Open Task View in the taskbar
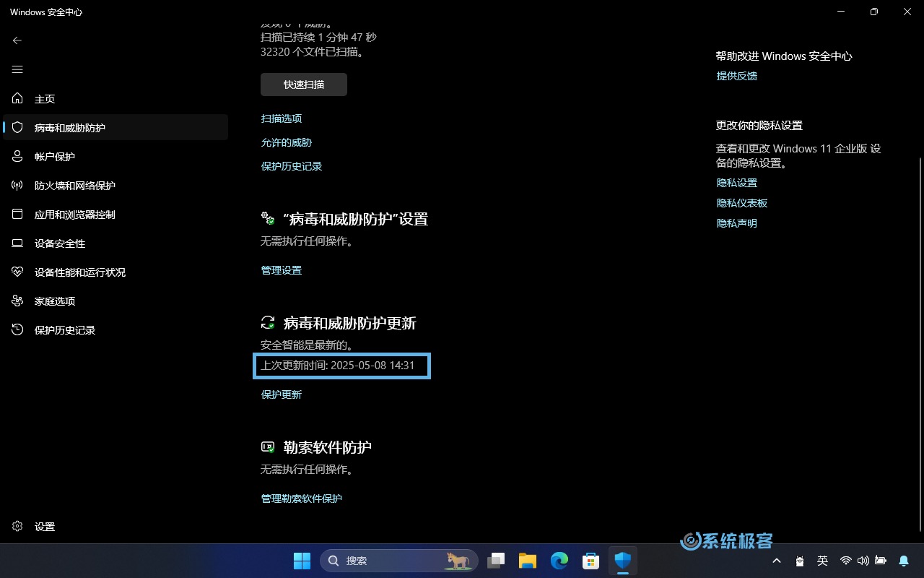 click(x=496, y=561)
